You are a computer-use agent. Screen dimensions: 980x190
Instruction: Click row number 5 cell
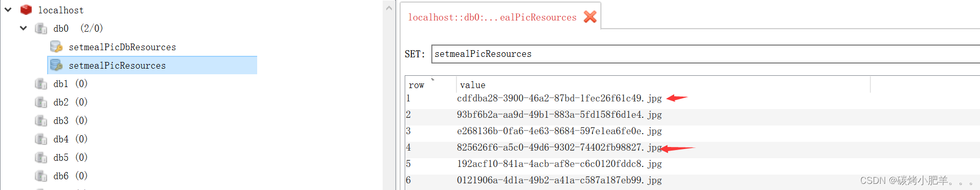pos(408,164)
